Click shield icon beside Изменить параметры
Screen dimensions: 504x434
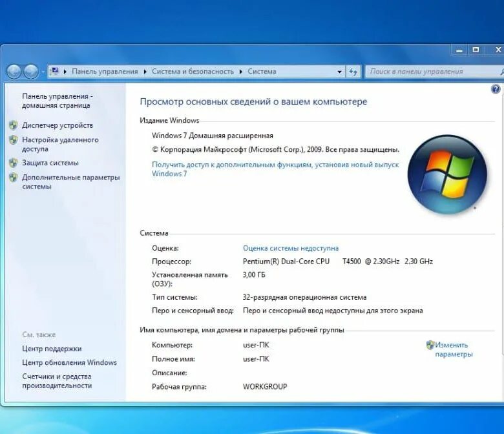click(x=430, y=345)
